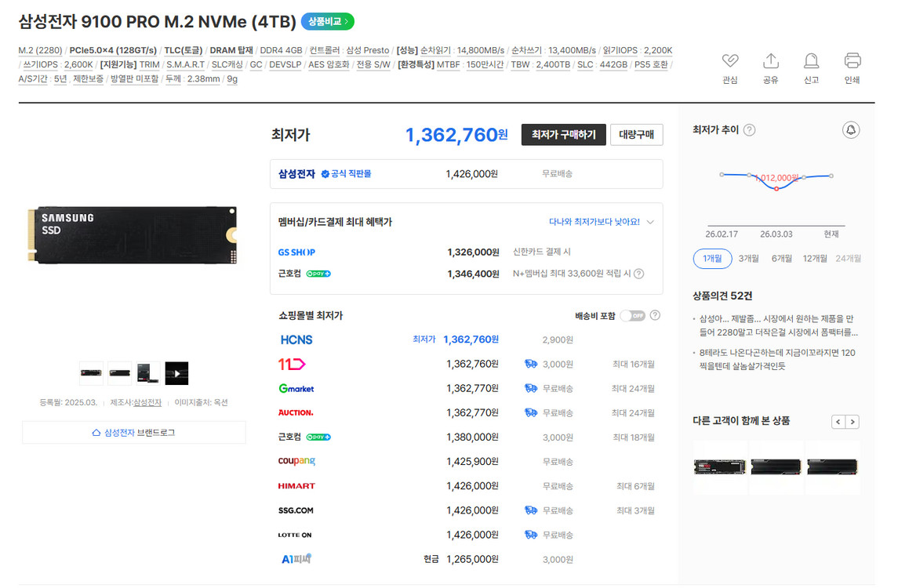
Task: Click the 대량구매 button
Action: (636, 135)
